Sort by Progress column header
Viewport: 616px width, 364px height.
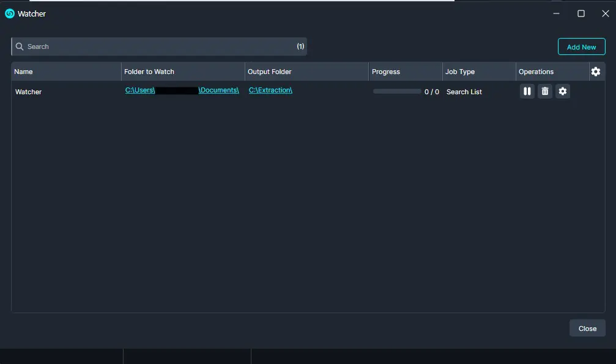[x=406, y=72]
